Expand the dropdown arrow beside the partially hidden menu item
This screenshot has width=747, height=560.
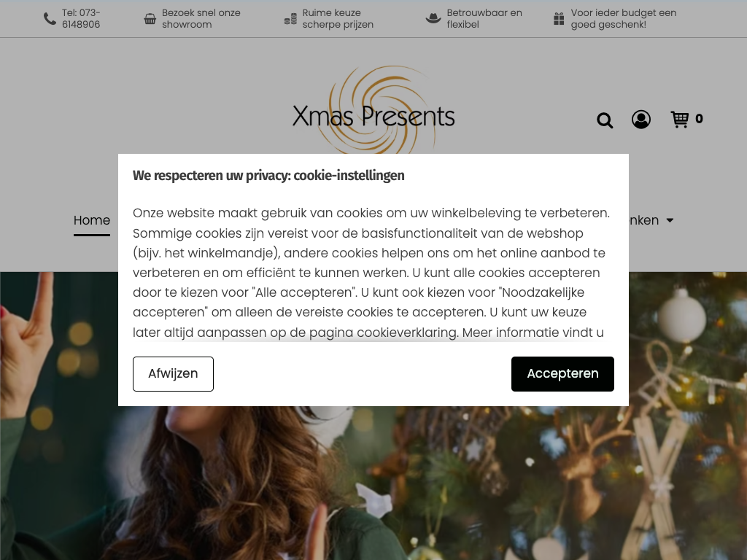(670, 220)
